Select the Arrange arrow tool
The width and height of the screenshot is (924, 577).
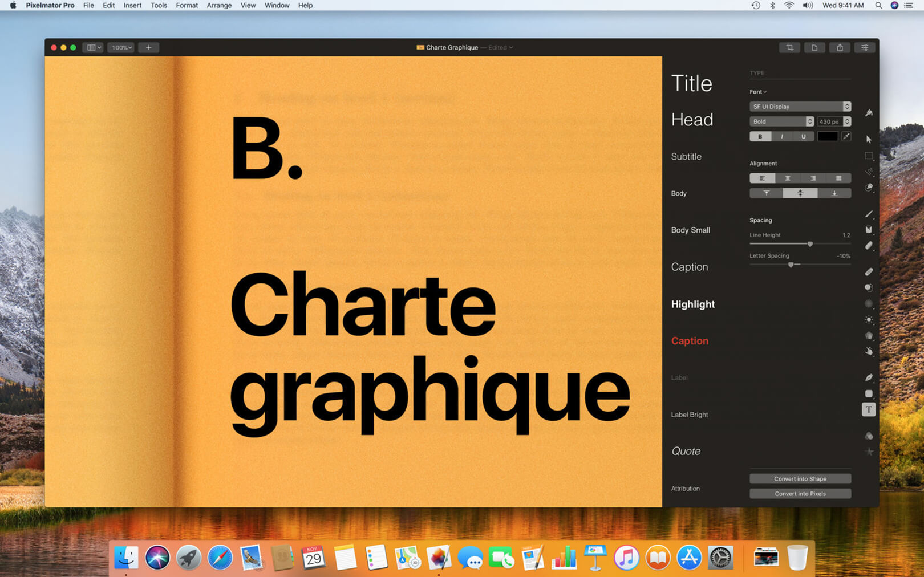click(869, 139)
